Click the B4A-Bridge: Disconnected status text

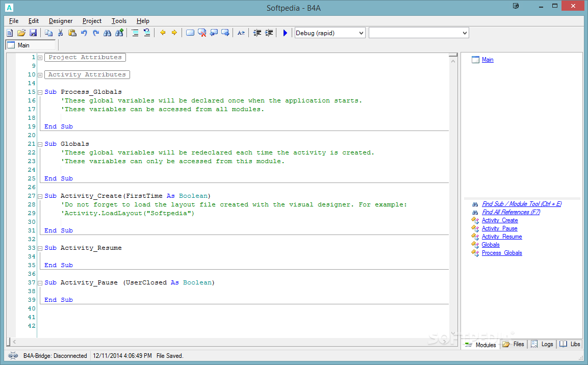pos(55,356)
